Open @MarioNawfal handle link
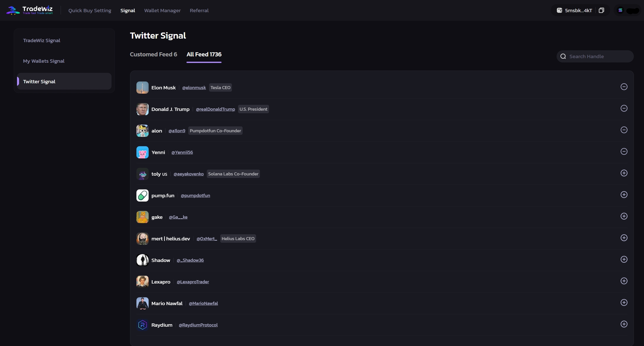 click(x=203, y=303)
